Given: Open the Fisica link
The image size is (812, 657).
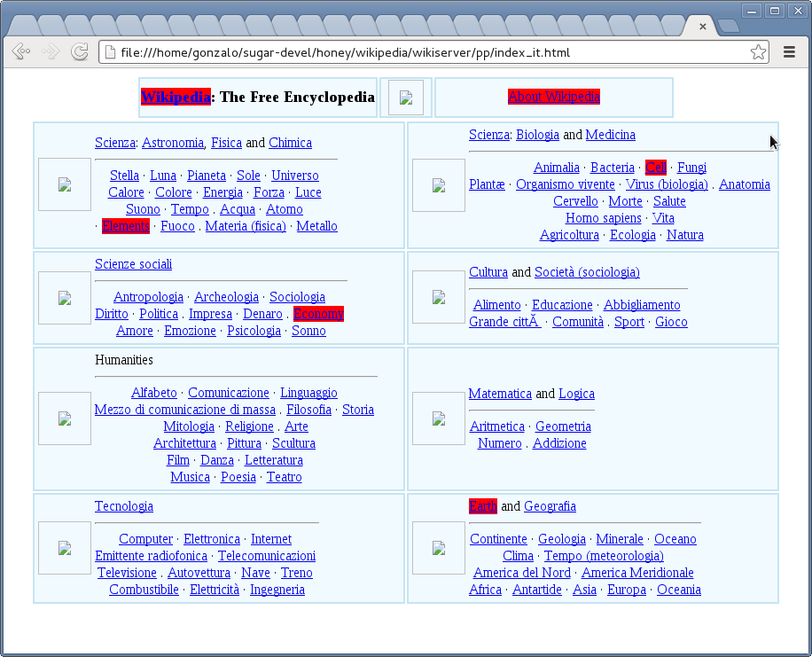Looking at the screenshot, I should pos(226,143).
